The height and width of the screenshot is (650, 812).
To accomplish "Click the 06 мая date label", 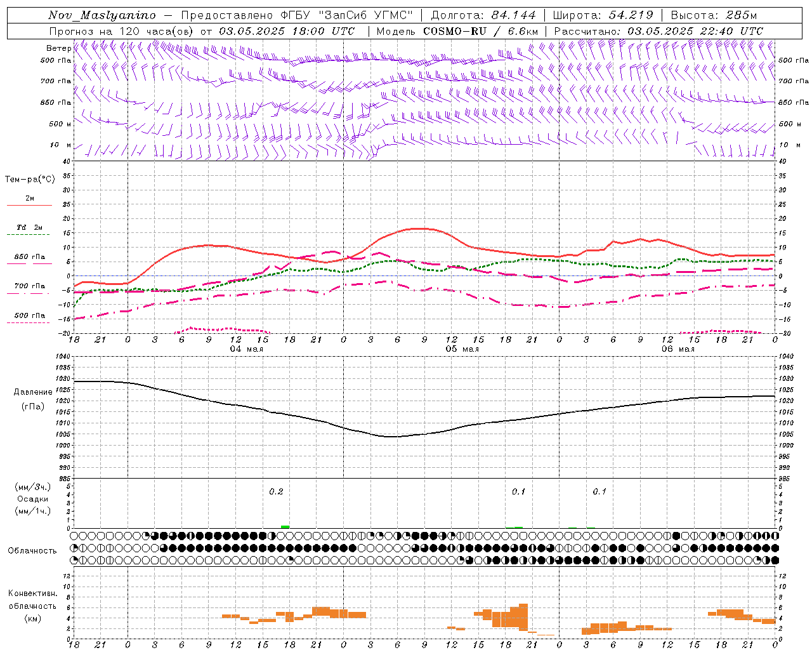I will (678, 349).
